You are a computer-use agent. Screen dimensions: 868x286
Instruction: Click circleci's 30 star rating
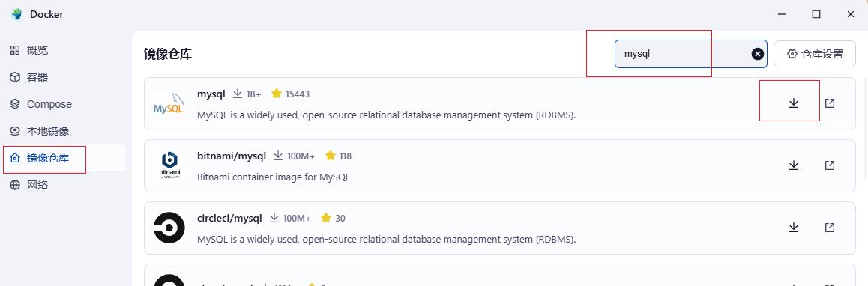click(x=340, y=218)
